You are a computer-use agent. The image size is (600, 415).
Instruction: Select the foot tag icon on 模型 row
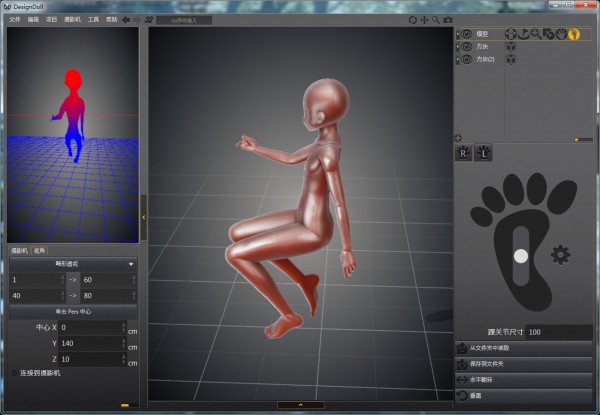574,33
